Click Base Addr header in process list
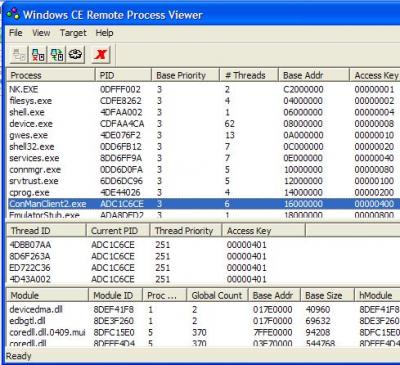400x365 pixels. [x=314, y=75]
